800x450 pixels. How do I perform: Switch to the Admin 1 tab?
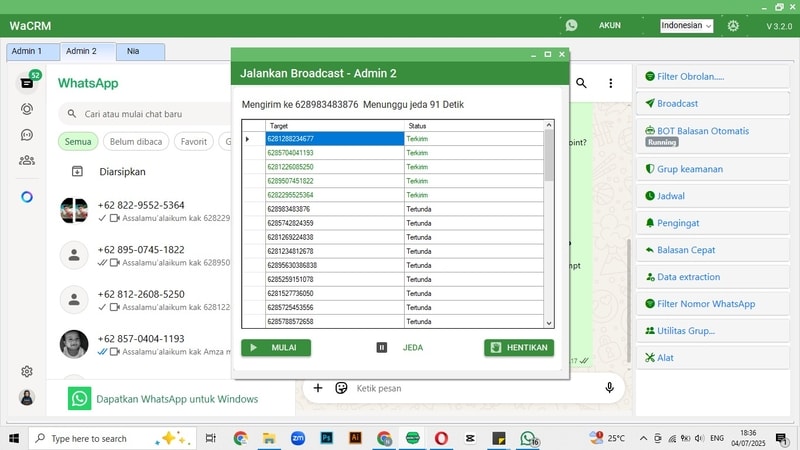pos(33,51)
